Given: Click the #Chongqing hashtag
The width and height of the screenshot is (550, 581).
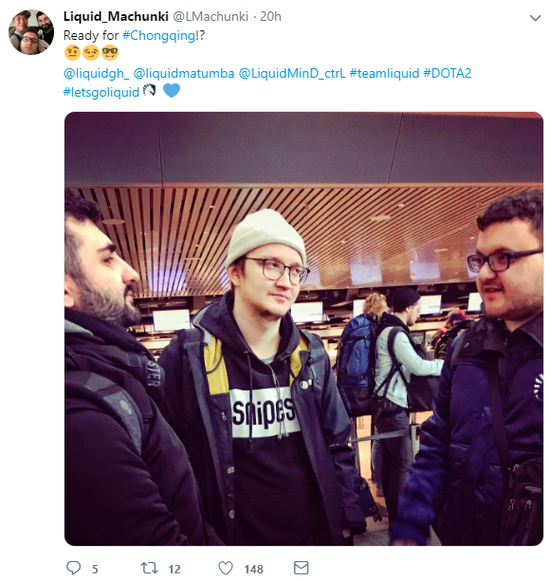Looking at the screenshot, I should 159,36.
